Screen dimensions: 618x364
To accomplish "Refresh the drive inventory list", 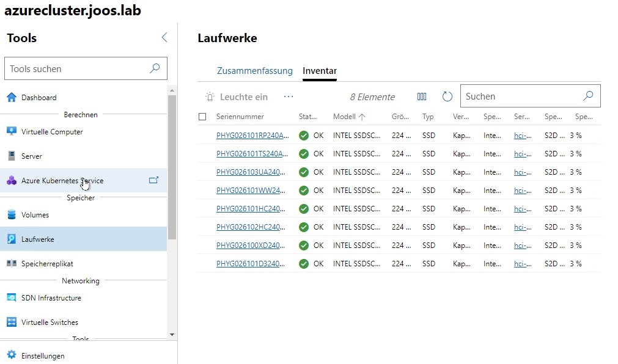I will 447,96.
